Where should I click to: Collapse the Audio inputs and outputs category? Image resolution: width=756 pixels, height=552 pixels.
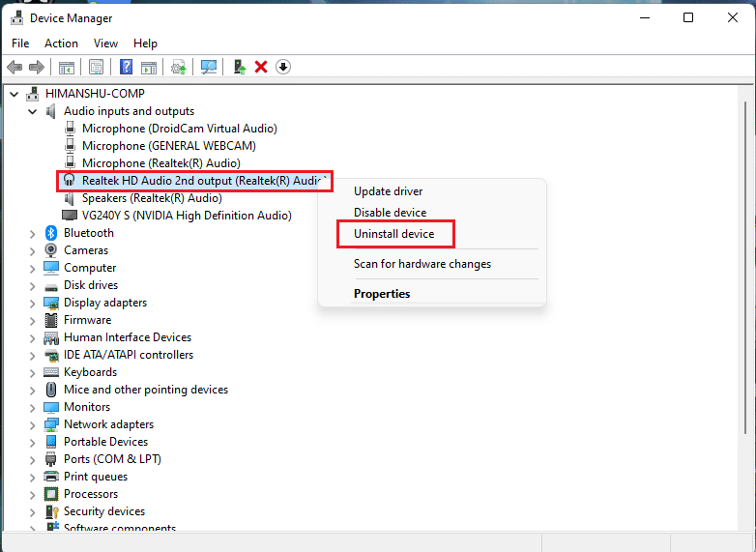33,111
